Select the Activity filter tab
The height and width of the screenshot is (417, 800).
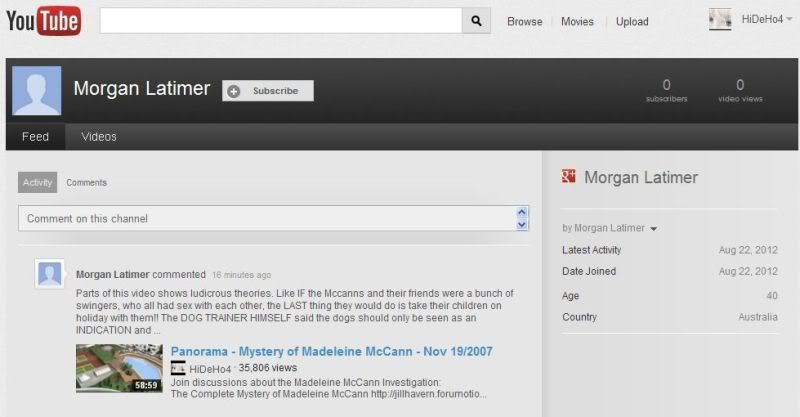pyautogui.click(x=37, y=182)
